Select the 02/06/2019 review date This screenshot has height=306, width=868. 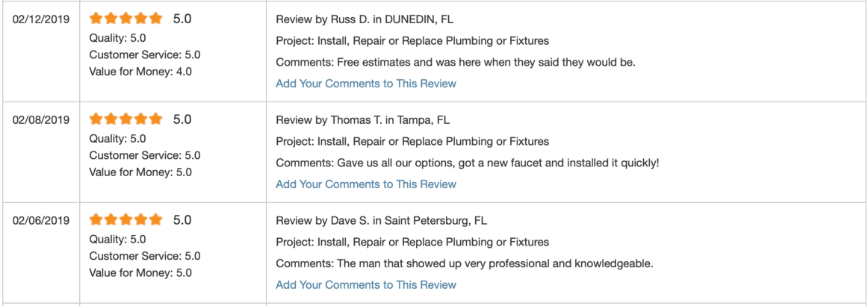point(41,221)
